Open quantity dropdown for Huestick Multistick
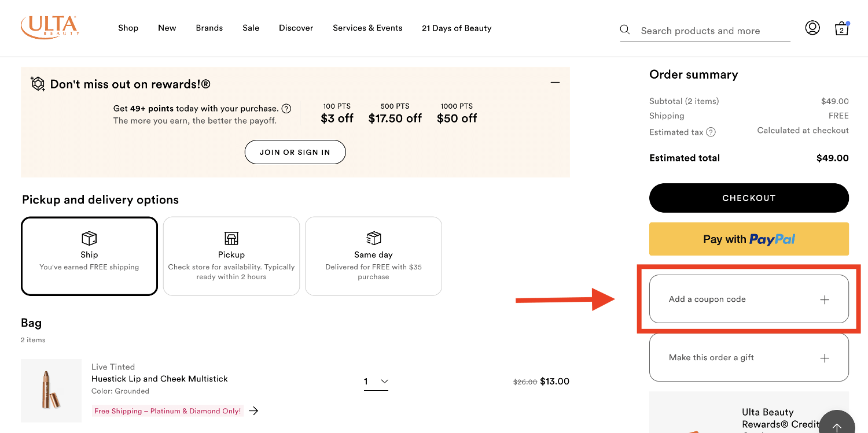This screenshot has height=433, width=868. point(376,382)
